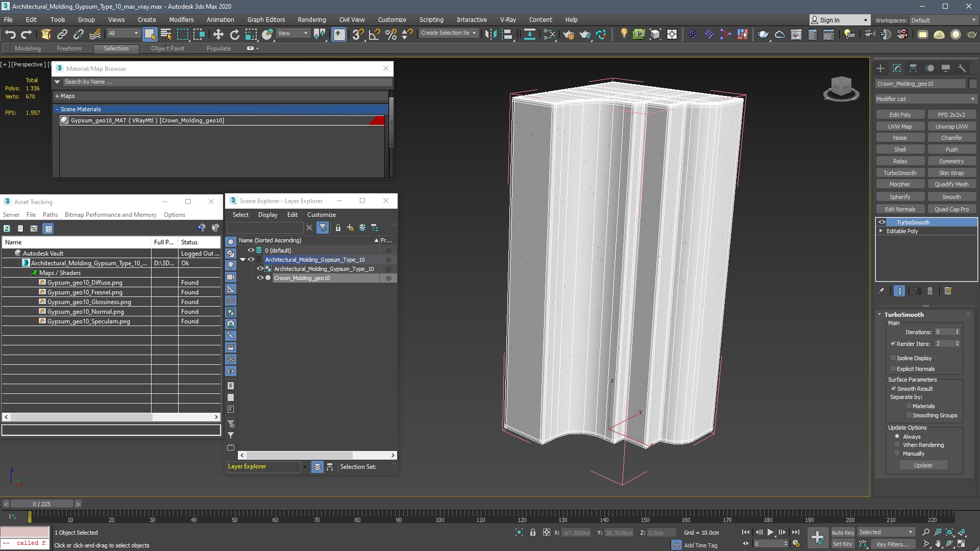Click the Undo arrow icon
This screenshot has height=551, width=980.
(10, 34)
